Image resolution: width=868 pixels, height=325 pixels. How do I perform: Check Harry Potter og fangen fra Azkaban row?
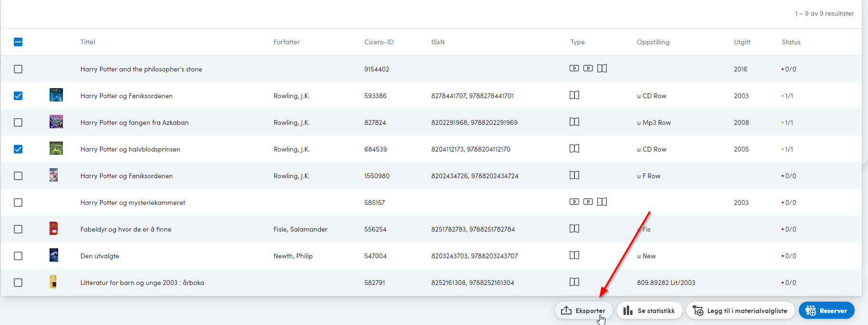[x=18, y=122]
